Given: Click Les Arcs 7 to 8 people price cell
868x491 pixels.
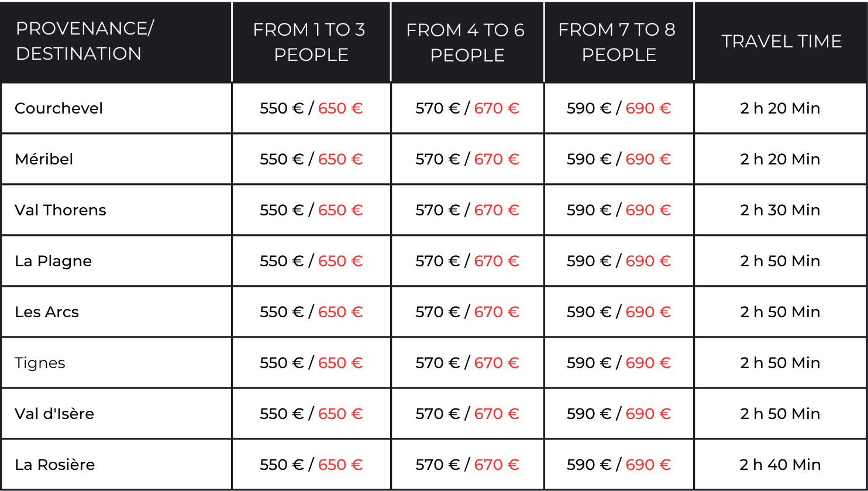Looking at the screenshot, I should (619, 312).
